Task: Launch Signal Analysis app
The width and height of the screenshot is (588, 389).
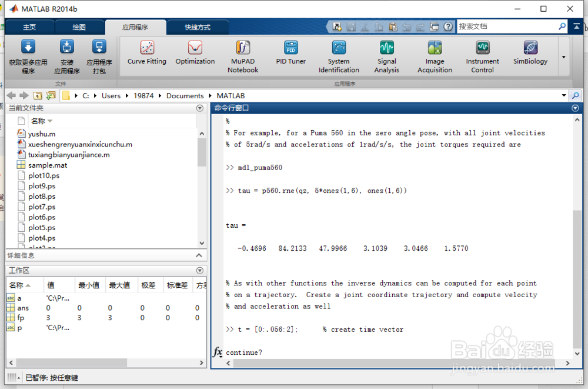Action: [x=387, y=56]
